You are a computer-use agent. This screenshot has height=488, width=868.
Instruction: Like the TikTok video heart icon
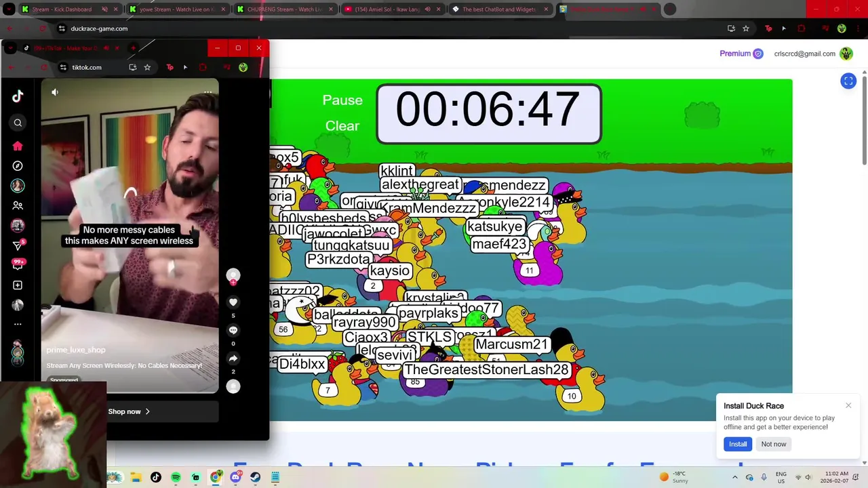pyautogui.click(x=233, y=302)
